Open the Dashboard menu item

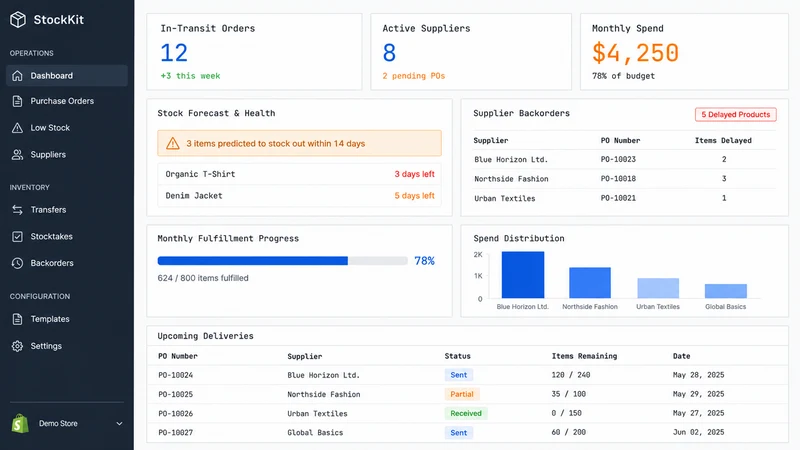(67, 76)
